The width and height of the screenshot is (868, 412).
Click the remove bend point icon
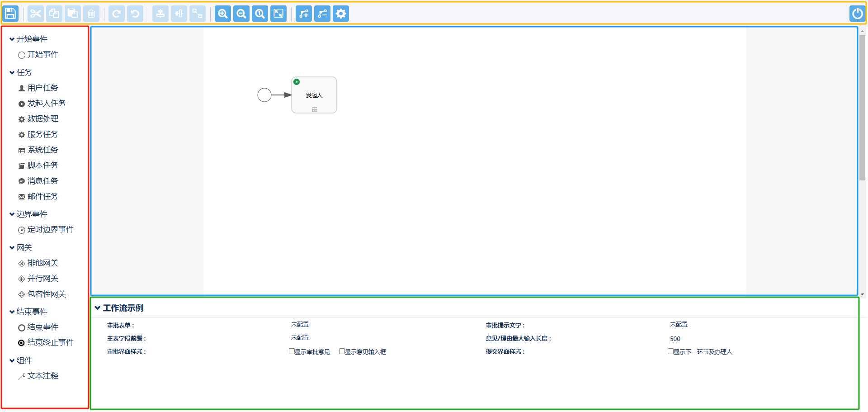(322, 14)
